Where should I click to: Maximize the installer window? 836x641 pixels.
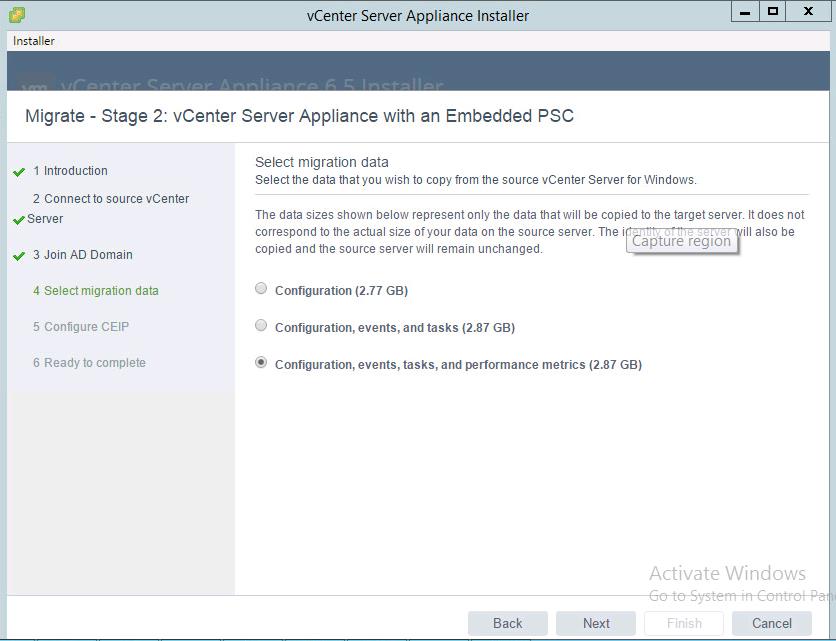tap(773, 12)
